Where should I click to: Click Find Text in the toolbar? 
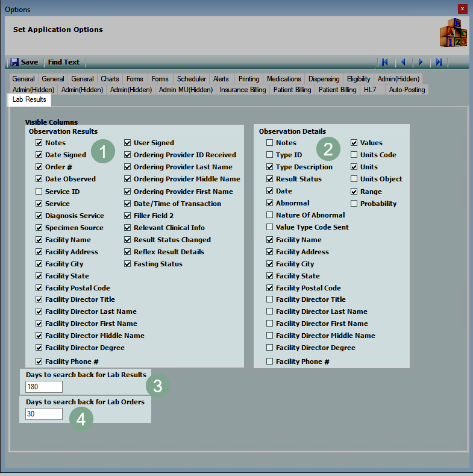(64, 62)
